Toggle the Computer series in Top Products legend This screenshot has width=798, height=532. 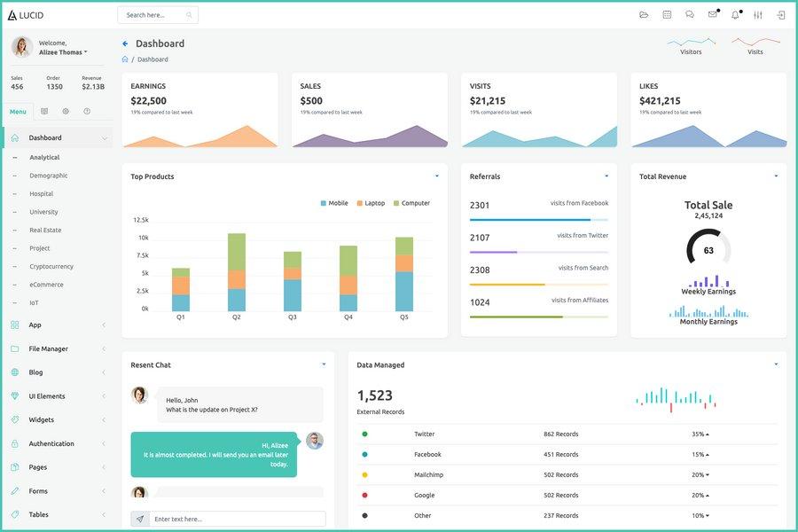point(414,201)
